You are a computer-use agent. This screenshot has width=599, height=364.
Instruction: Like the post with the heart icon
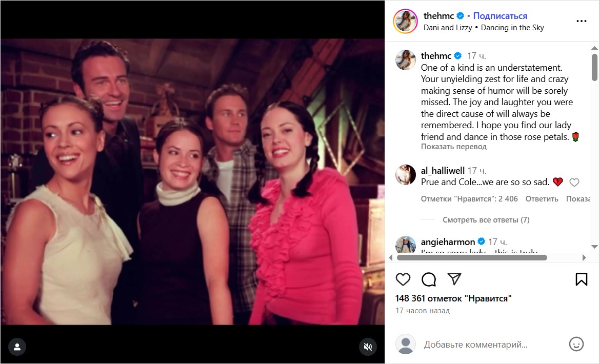click(403, 279)
